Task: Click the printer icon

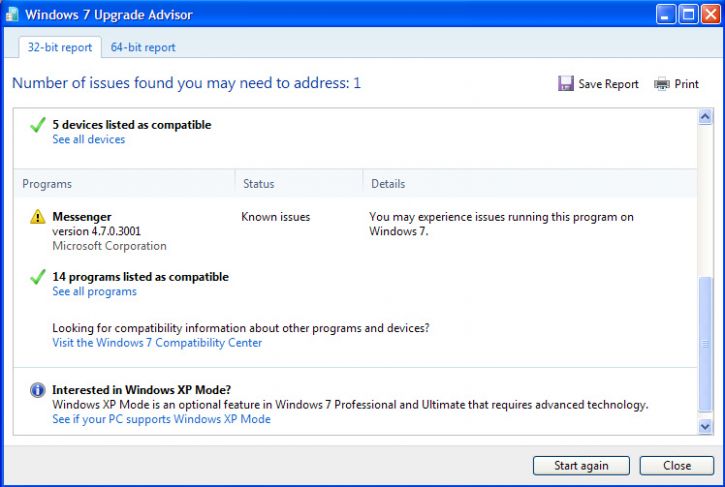Action: 662,84
